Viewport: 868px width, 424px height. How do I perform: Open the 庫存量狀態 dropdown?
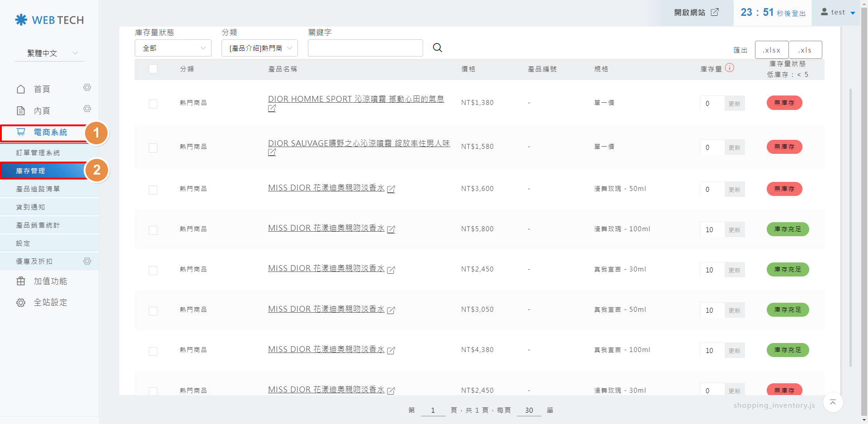click(173, 48)
